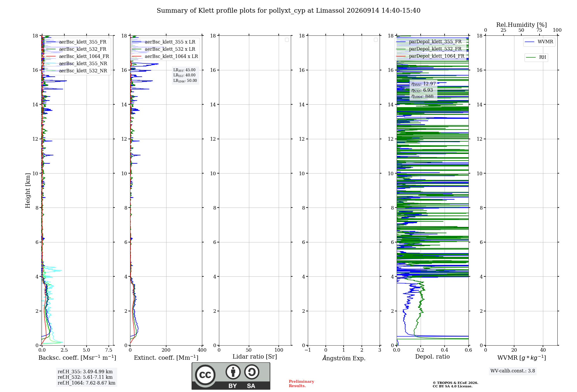Click the aerBsc_klett_1064_FR red legend entry
The image size is (577, 392).
(78, 56)
